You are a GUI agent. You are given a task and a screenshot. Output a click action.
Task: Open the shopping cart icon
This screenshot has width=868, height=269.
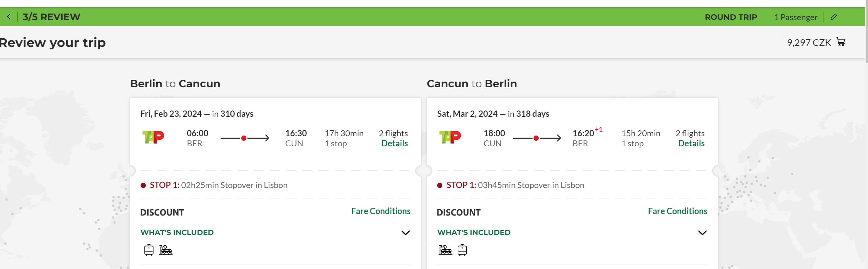click(x=841, y=42)
